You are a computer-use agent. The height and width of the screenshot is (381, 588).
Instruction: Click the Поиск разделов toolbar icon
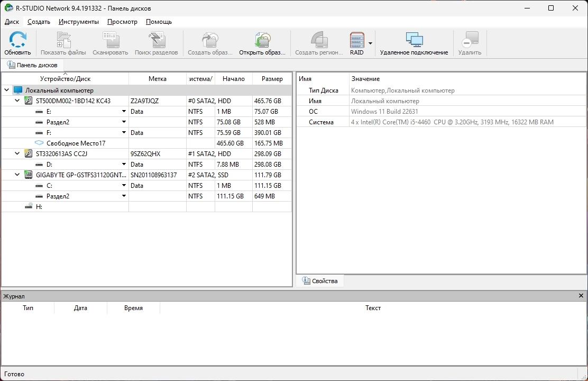[x=157, y=39]
